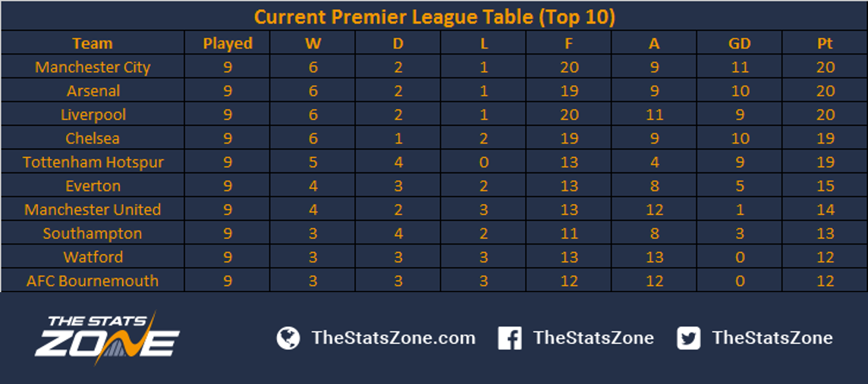The image size is (868, 384).
Task: Click TheStatsZone text beside the Twitter icon
Action: point(772,338)
